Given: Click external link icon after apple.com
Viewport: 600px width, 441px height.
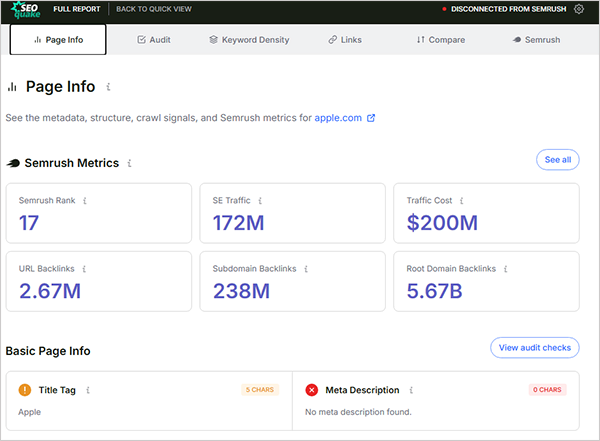Looking at the screenshot, I should 371,118.
